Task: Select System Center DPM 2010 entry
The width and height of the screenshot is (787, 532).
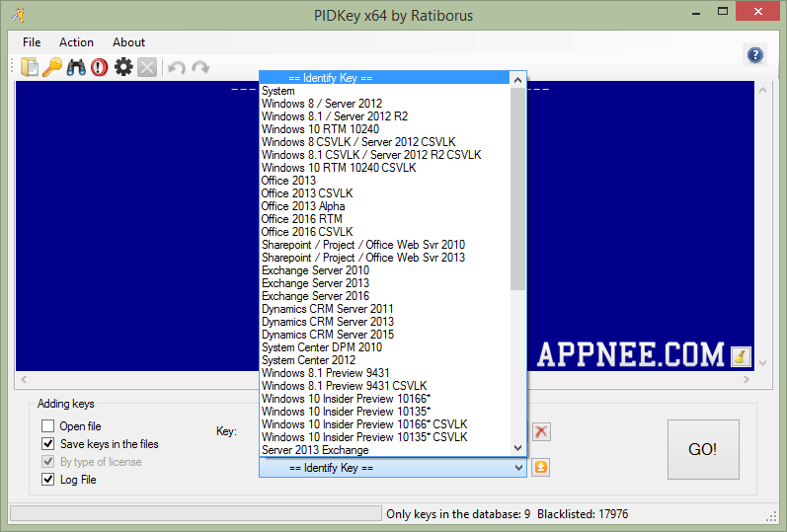Action: (384, 347)
